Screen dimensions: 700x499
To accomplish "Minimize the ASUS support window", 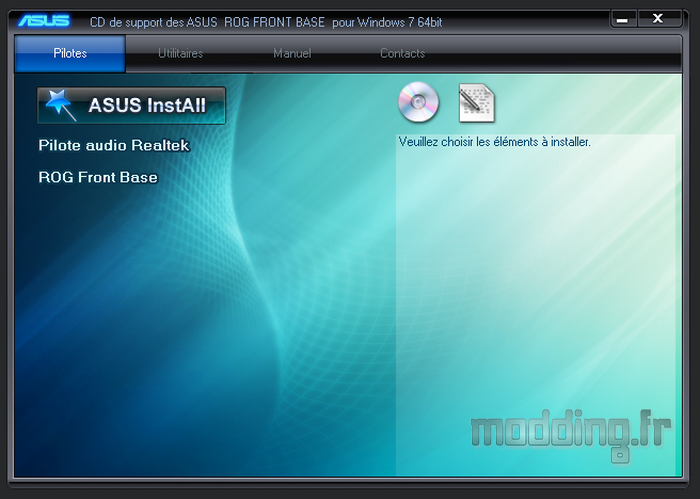I will 623,19.
